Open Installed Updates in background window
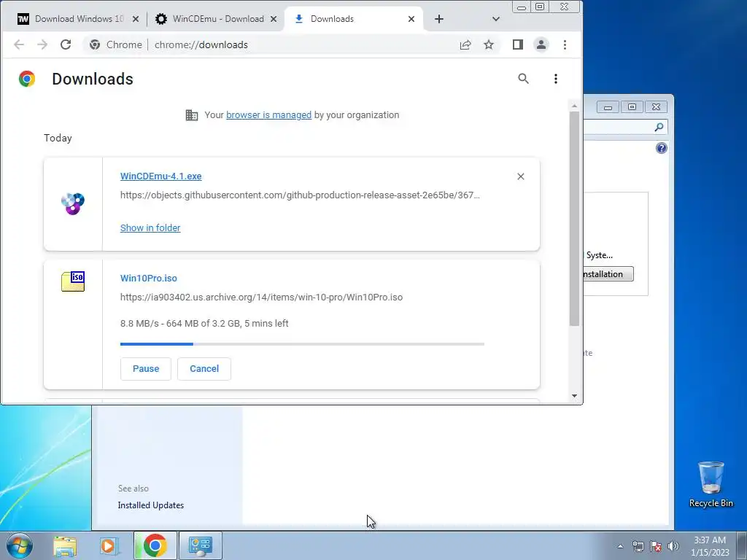This screenshot has width=747, height=560. pos(151,506)
